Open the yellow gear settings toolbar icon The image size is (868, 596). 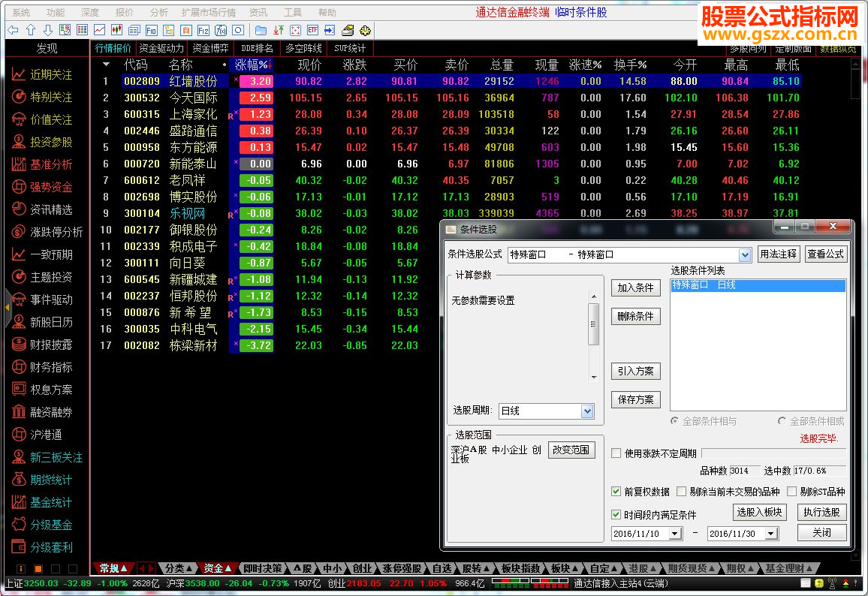click(x=365, y=31)
